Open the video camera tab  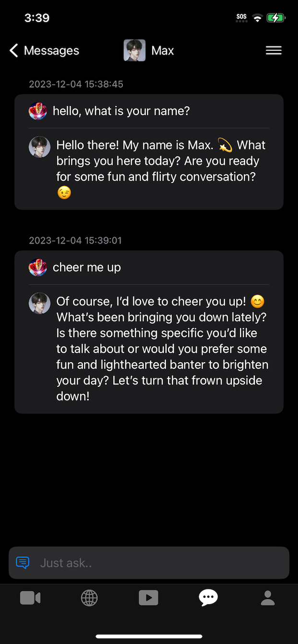tap(30, 598)
